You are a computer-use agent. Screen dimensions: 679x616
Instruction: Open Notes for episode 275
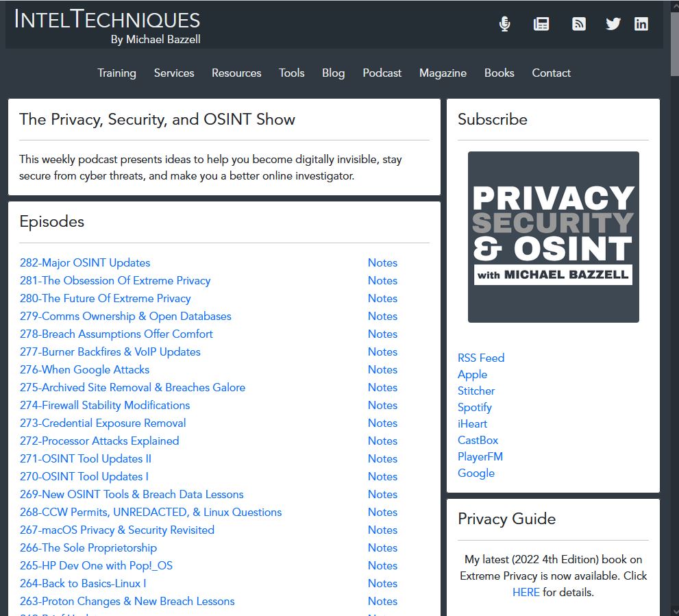[x=382, y=387]
